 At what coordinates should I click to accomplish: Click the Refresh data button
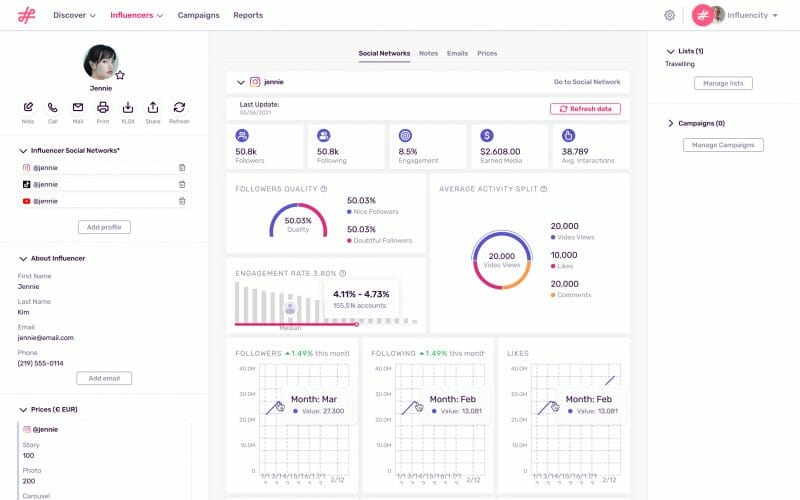(585, 109)
